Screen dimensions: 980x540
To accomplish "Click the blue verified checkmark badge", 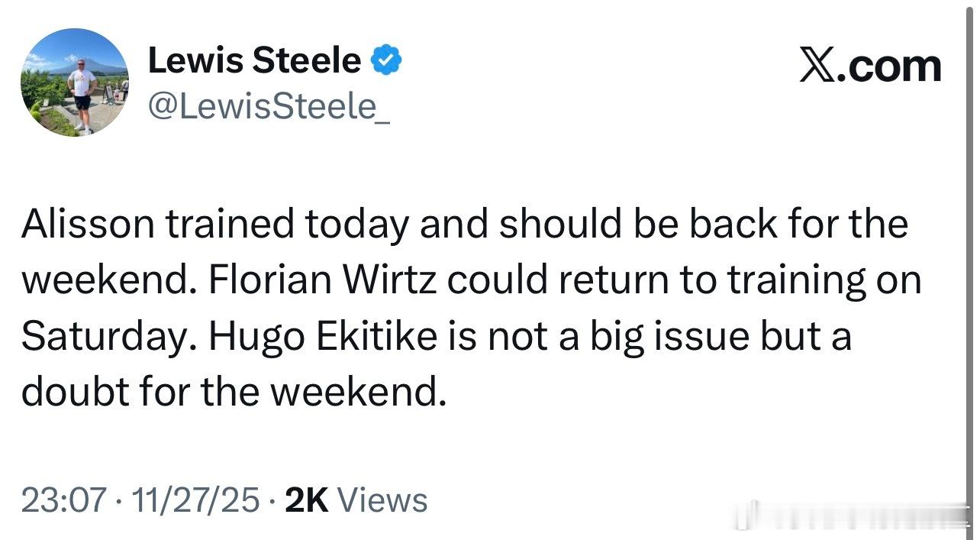I will pos(386,61).
